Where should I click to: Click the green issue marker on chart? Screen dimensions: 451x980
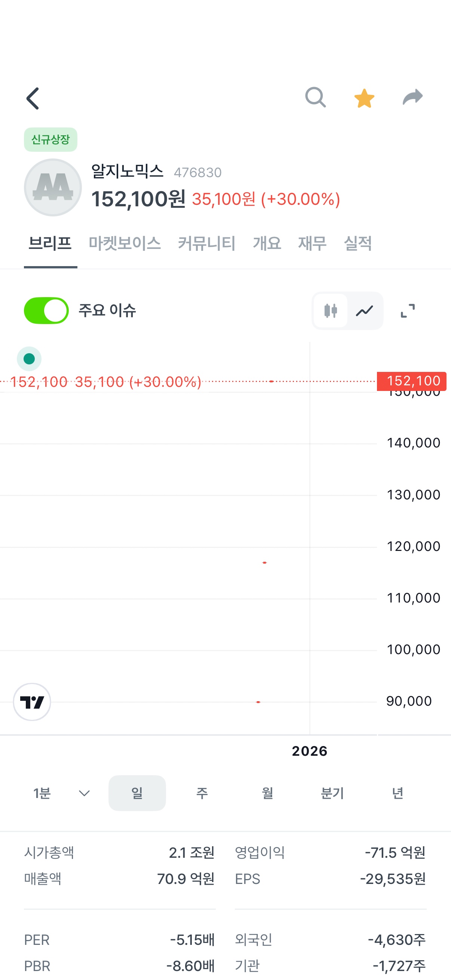pos(29,359)
